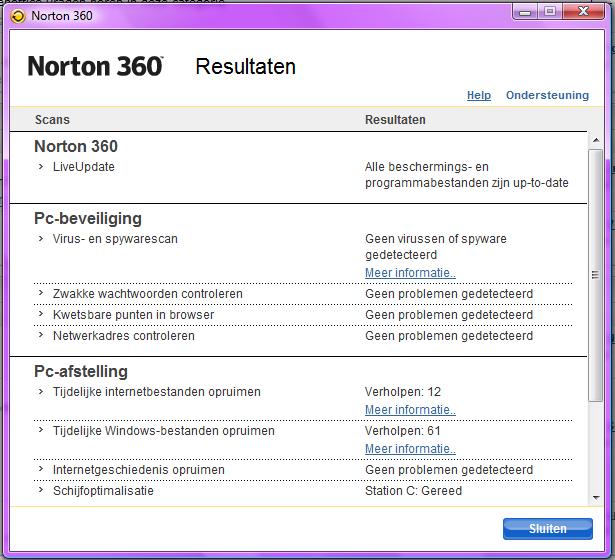The image size is (615, 560).
Task: Click the Station C: Gereed result
Action: click(x=413, y=491)
